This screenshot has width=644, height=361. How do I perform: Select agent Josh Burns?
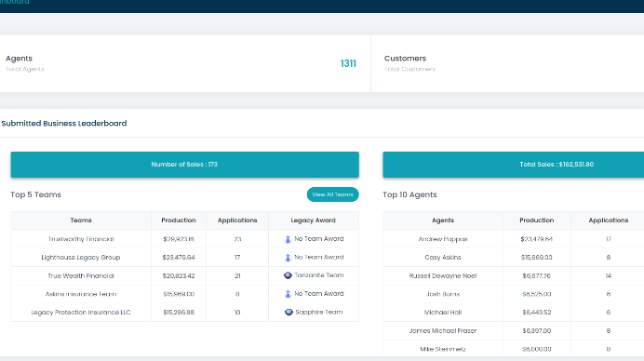[x=443, y=294]
